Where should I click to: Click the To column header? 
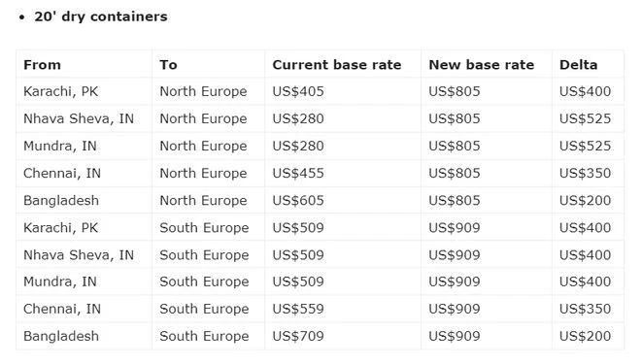pos(168,64)
